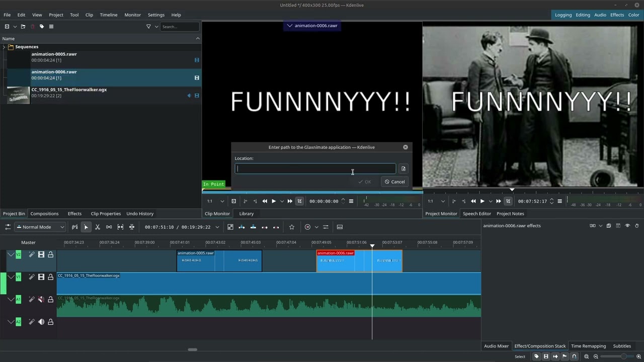
Task: Select the spacer tool in timeline toolbar
Action: click(x=109, y=227)
